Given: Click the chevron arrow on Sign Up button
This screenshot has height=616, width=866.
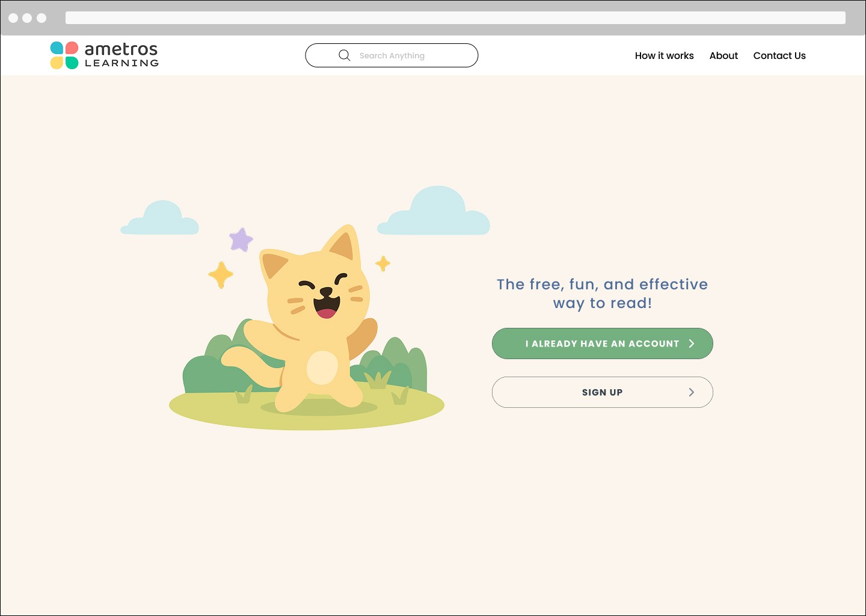Looking at the screenshot, I should pos(692,392).
